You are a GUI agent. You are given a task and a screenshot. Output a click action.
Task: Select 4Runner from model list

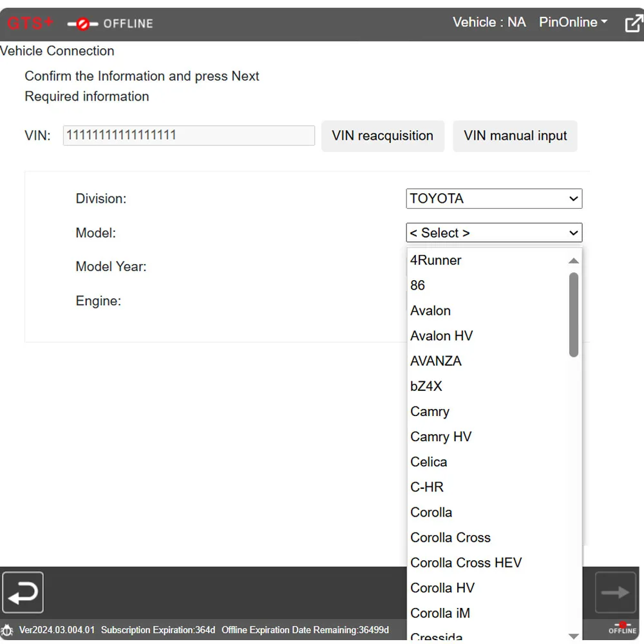click(x=488, y=260)
